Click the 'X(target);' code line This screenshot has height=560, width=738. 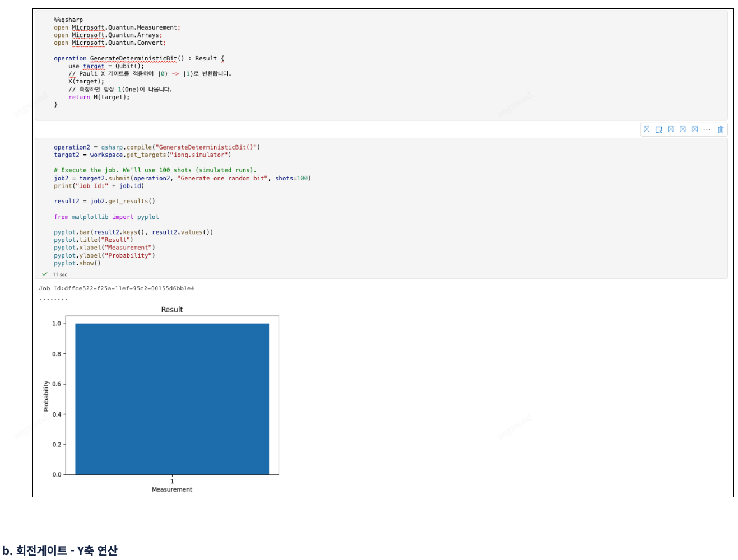pos(86,81)
